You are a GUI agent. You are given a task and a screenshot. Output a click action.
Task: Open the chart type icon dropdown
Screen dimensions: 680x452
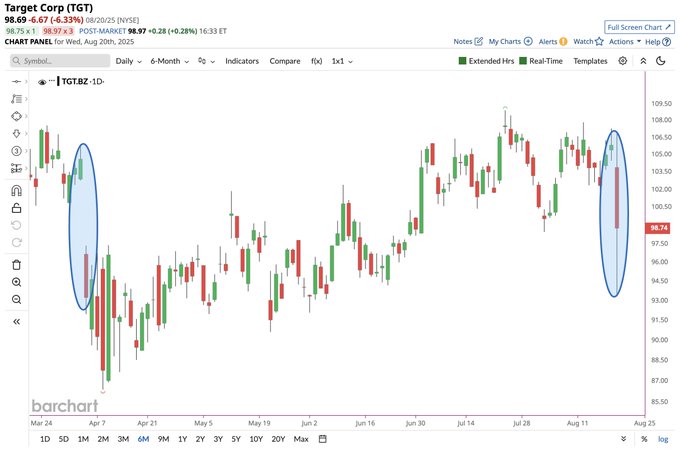206,61
